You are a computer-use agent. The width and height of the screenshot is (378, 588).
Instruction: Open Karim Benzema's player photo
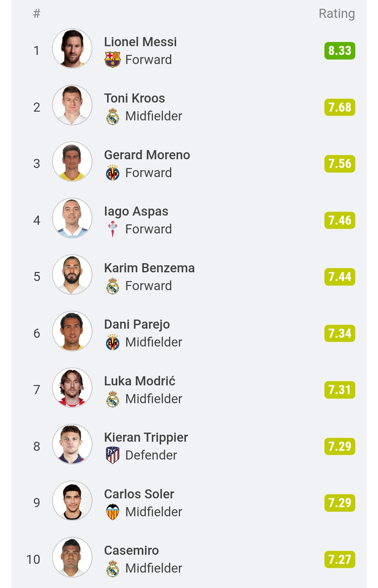pyautogui.click(x=72, y=274)
